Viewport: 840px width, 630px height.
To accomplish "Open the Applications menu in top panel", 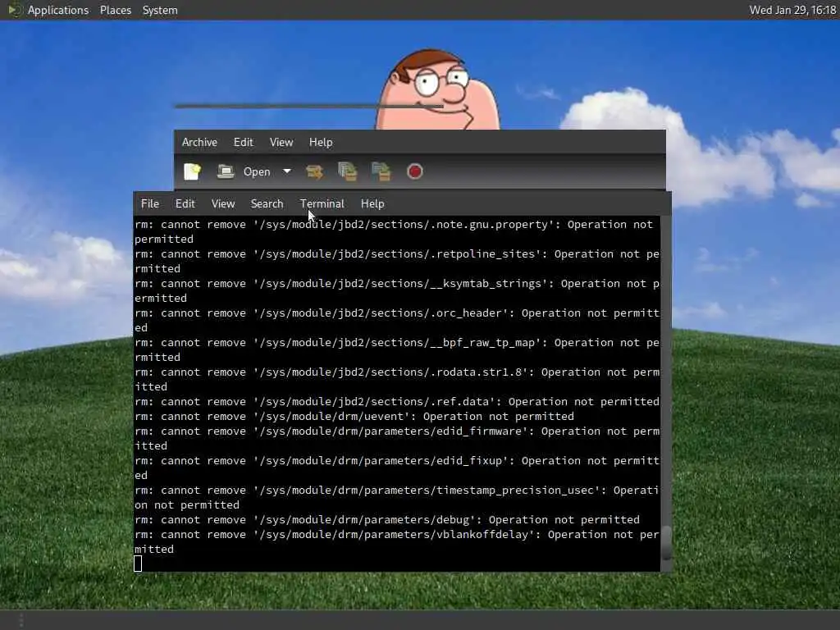I will click(x=58, y=10).
